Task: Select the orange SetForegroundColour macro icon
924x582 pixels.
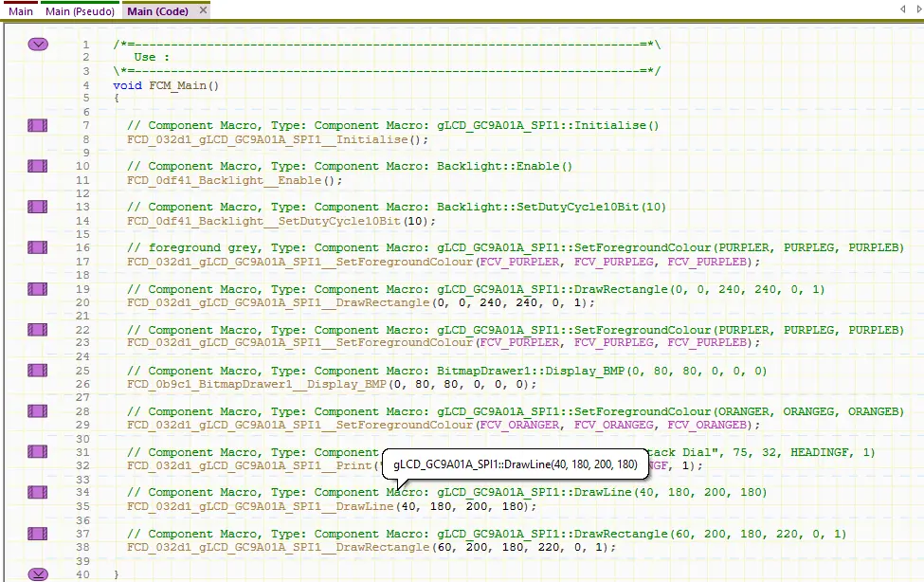Action: pos(38,410)
